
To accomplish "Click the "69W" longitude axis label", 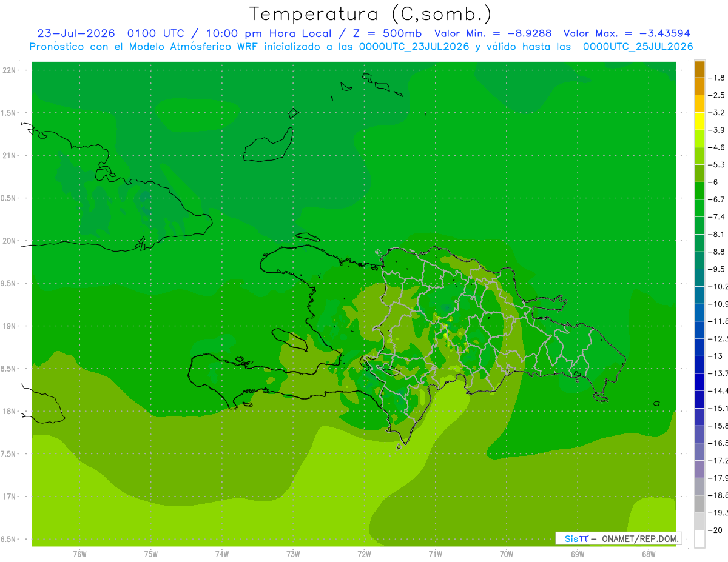I will [x=578, y=554].
